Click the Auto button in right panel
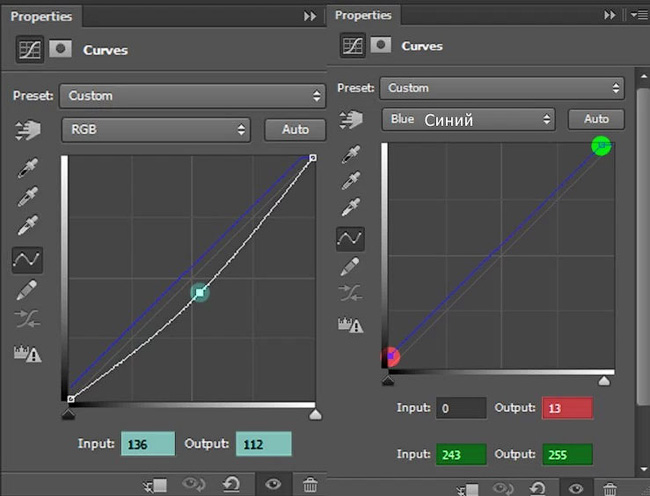 tap(596, 119)
